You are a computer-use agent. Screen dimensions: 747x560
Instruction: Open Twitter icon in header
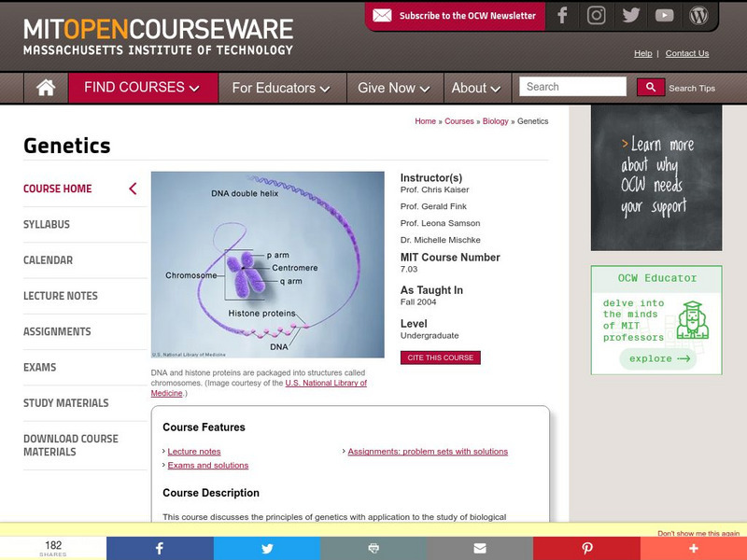tap(631, 15)
